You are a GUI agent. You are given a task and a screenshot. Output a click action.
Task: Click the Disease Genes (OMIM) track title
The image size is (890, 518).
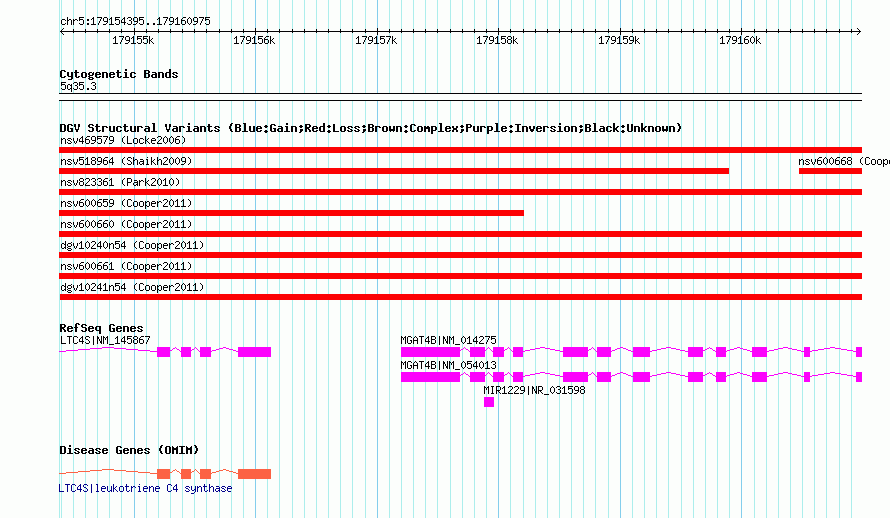(129, 450)
